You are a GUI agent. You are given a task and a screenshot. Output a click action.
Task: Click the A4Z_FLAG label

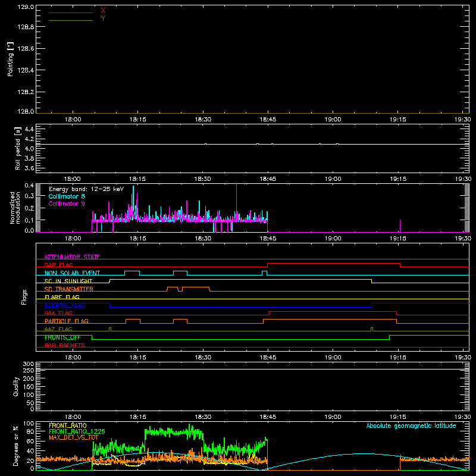pyautogui.click(x=58, y=329)
